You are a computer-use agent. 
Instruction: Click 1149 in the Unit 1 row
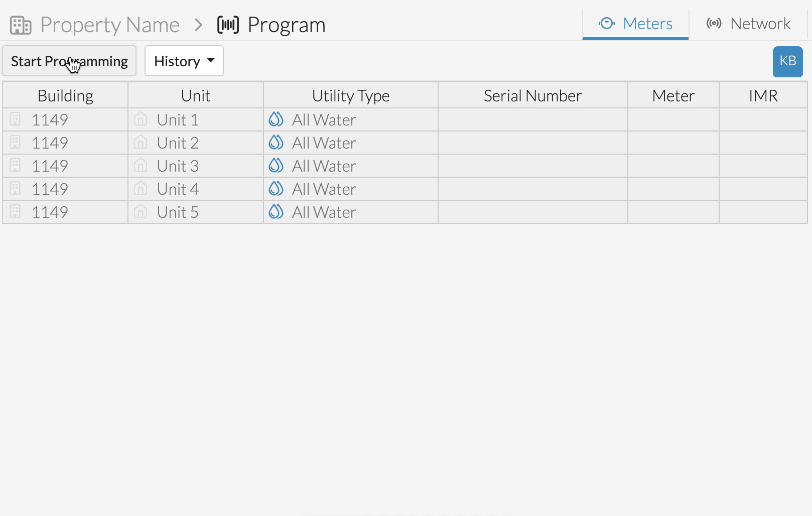(50, 120)
